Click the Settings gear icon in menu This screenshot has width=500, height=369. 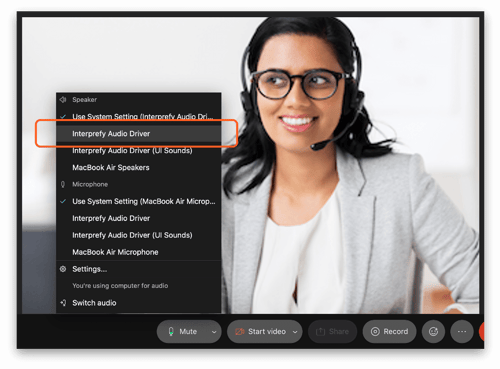[63, 269]
